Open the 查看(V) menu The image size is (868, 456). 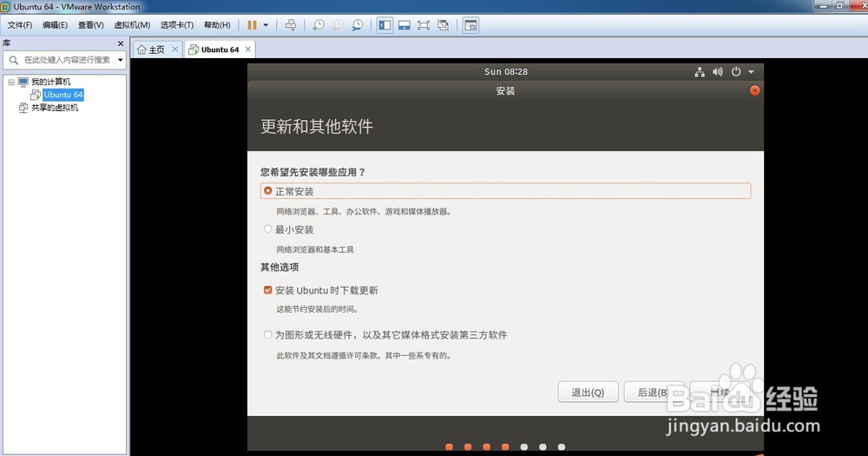pyautogui.click(x=91, y=25)
